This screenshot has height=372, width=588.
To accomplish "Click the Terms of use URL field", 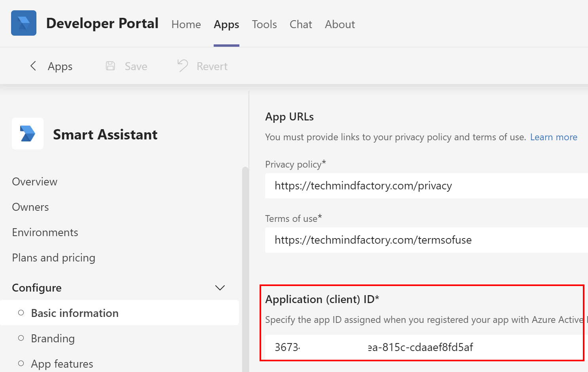I will tap(427, 240).
